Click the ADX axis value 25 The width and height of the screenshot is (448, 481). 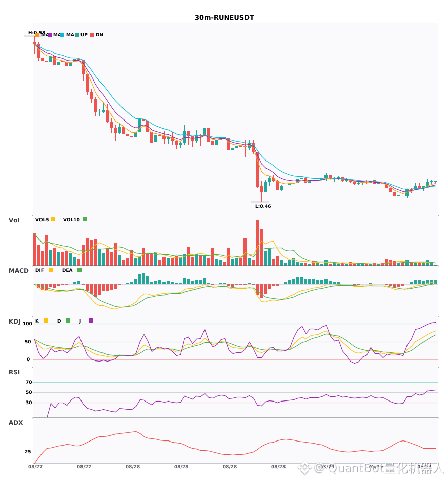[x=28, y=452]
